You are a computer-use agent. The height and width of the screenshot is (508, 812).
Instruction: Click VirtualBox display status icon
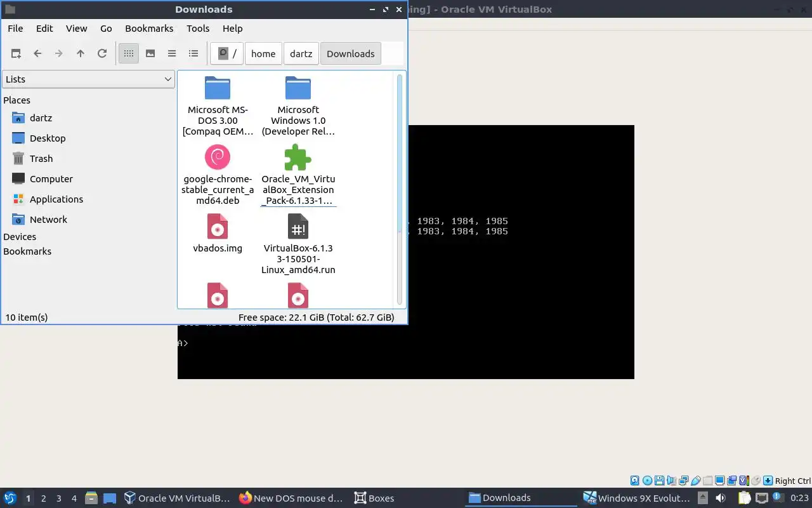pyautogui.click(x=720, y=481)
